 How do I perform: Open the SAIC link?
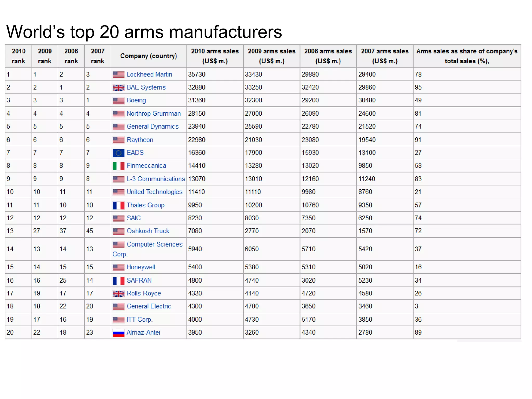click(134, 218)
